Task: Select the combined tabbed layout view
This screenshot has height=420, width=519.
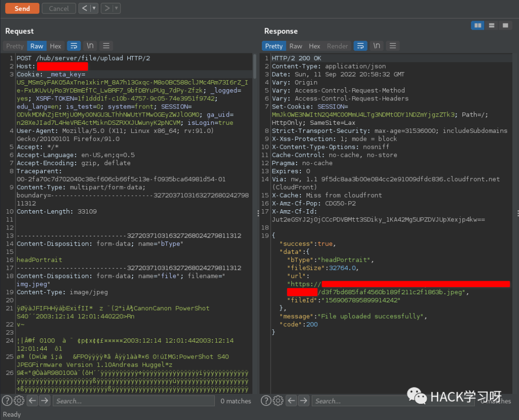Action: pyautogui.click(x=505, y=25)
